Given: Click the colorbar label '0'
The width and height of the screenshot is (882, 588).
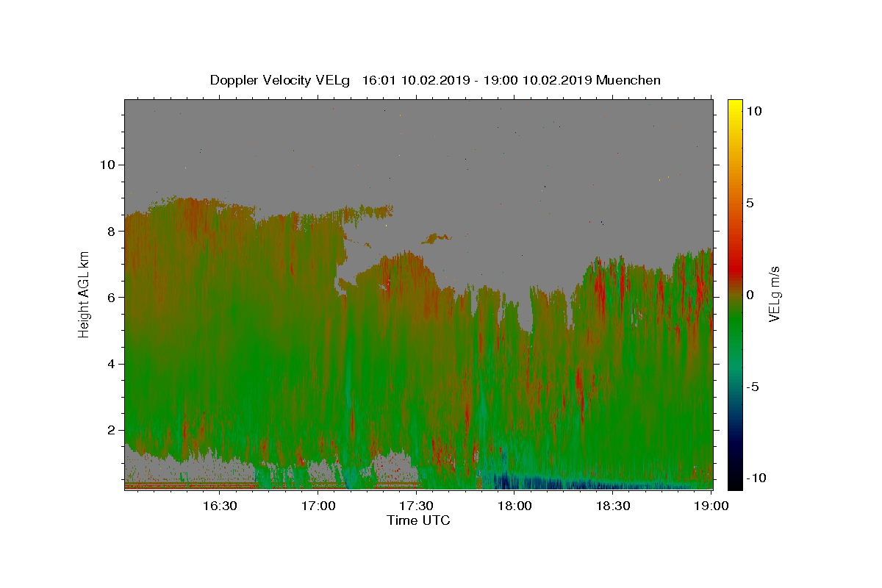Looking at the screenshot, I should 750,295.
